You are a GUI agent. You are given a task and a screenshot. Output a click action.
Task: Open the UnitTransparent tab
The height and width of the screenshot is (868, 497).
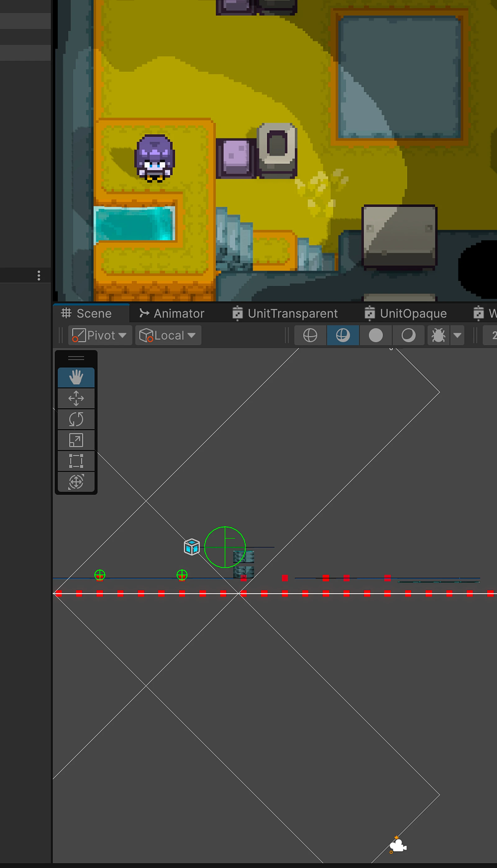285,313
